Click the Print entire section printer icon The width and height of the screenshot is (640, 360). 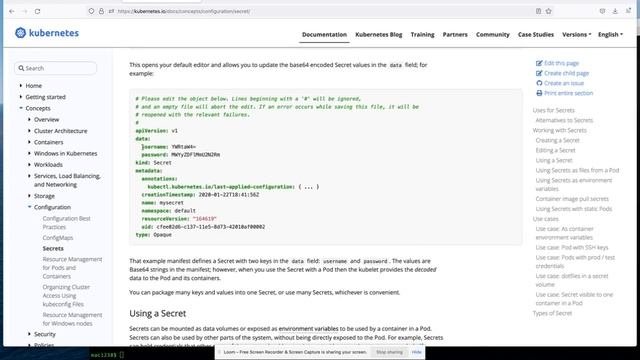[539, 93]
